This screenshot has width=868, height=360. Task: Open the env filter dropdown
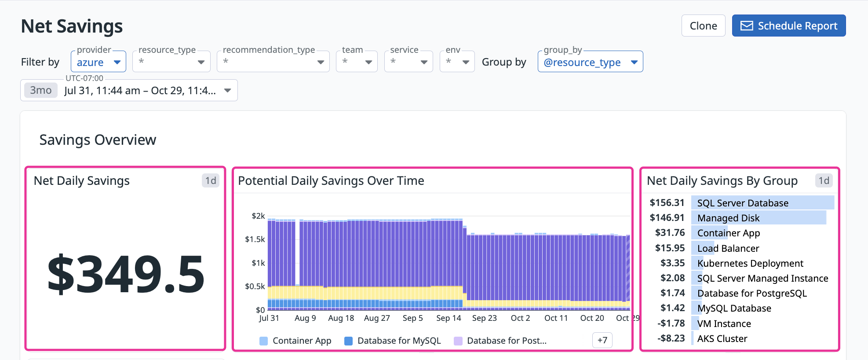click(x=457, y=62)
